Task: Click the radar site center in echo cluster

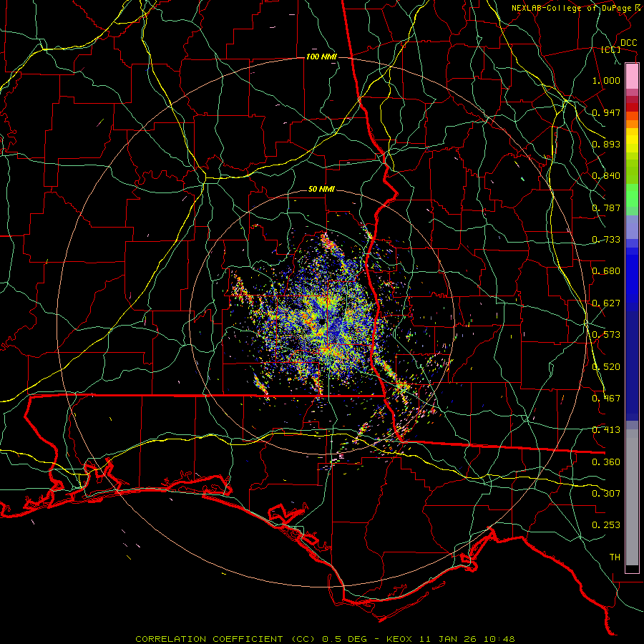Action: click(323, 321)
